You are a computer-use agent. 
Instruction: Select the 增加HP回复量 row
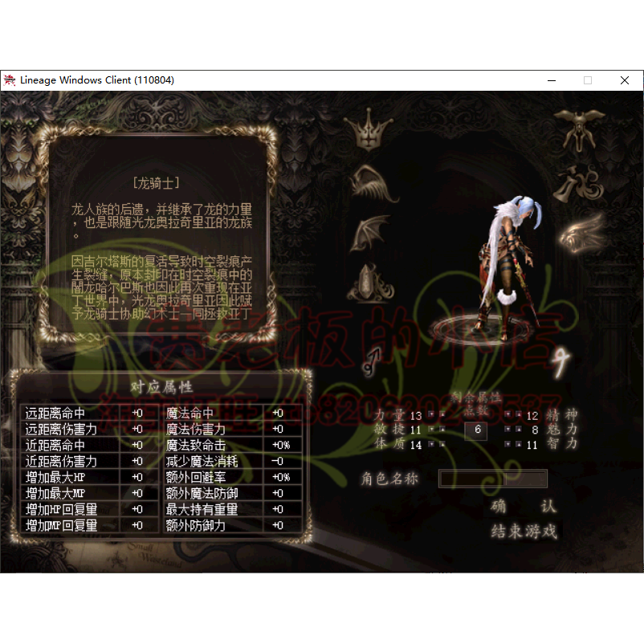pos(90,509)
